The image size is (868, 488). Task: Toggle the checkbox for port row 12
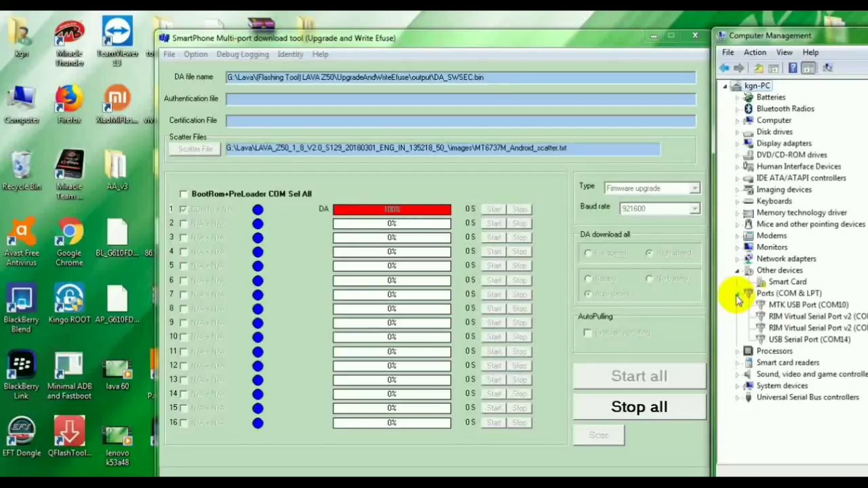pyautogui.click(x=183, y=365)
